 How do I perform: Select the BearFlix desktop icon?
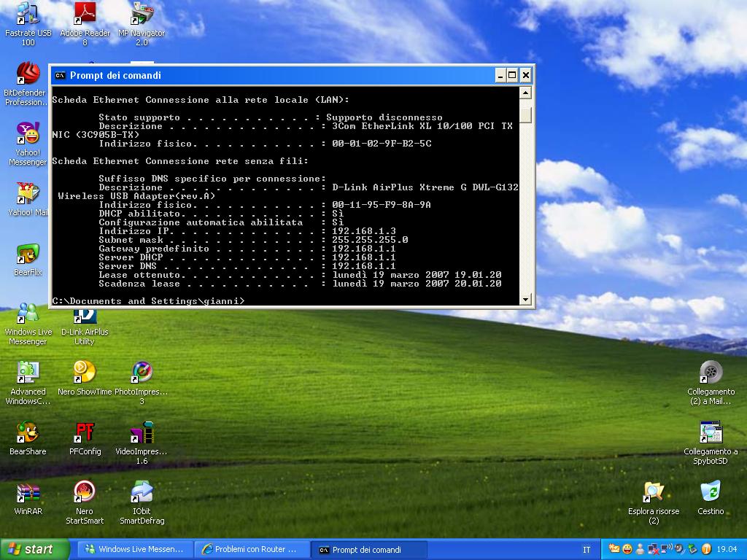pyautogui.click(x=28, y=260)
